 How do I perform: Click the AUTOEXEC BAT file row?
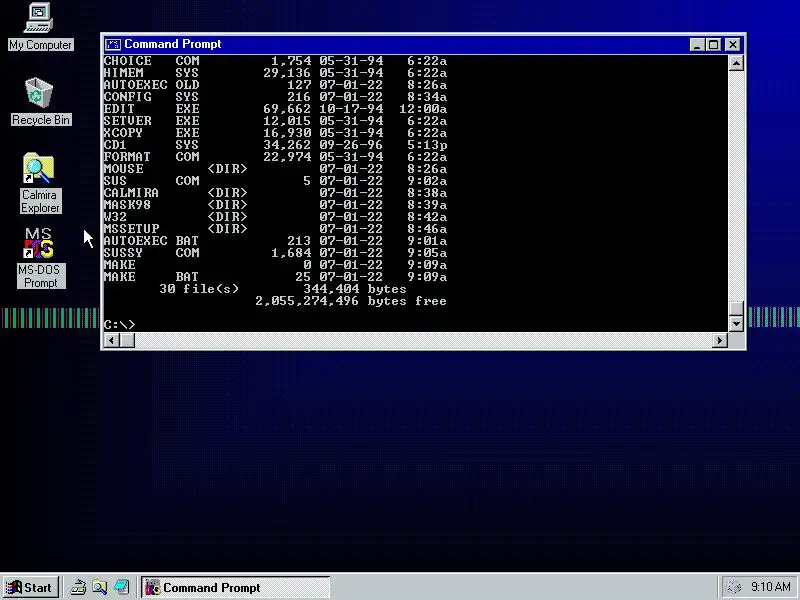(x=275, y=241)
